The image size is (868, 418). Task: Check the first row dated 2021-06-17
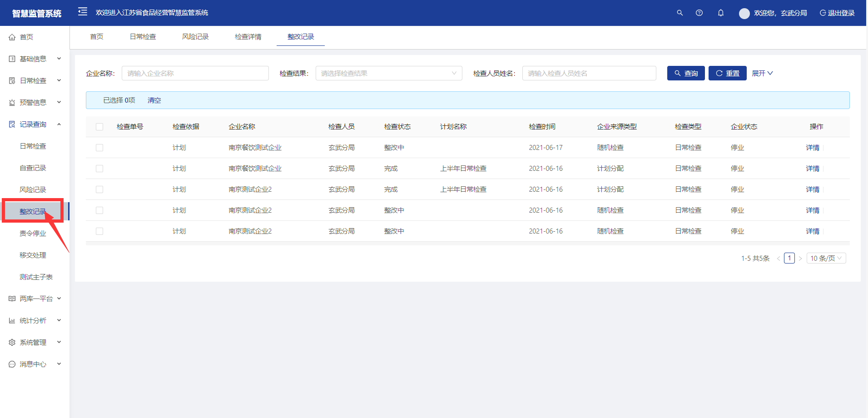[x=99, y=148]
